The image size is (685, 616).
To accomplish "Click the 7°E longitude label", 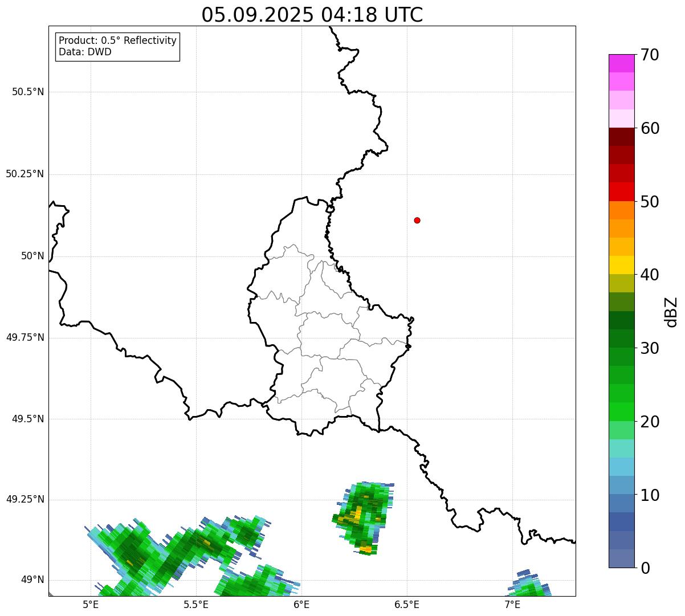I will coord(512,604).
